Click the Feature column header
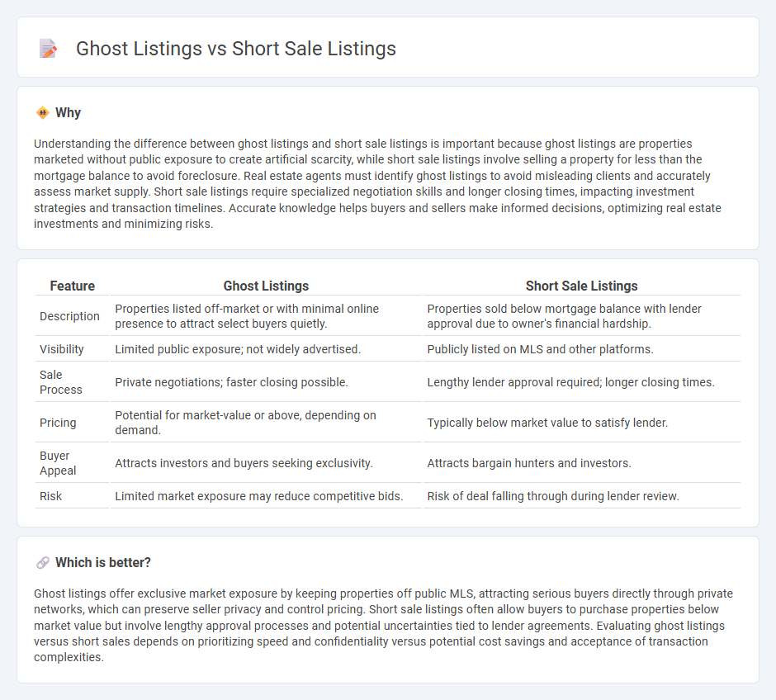 point(73,286)
